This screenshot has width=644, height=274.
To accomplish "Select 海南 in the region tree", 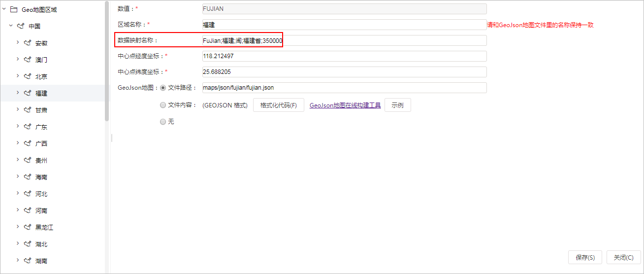I will pos(41,177).
